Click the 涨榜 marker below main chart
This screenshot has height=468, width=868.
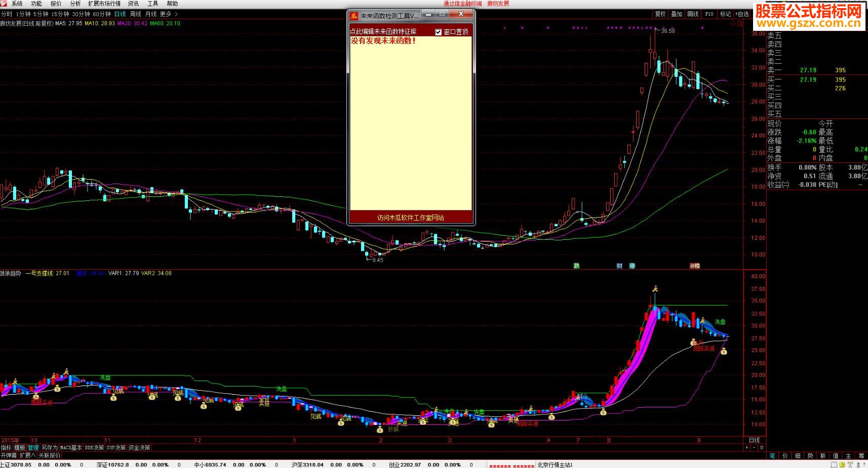click(x=694, y=266)
